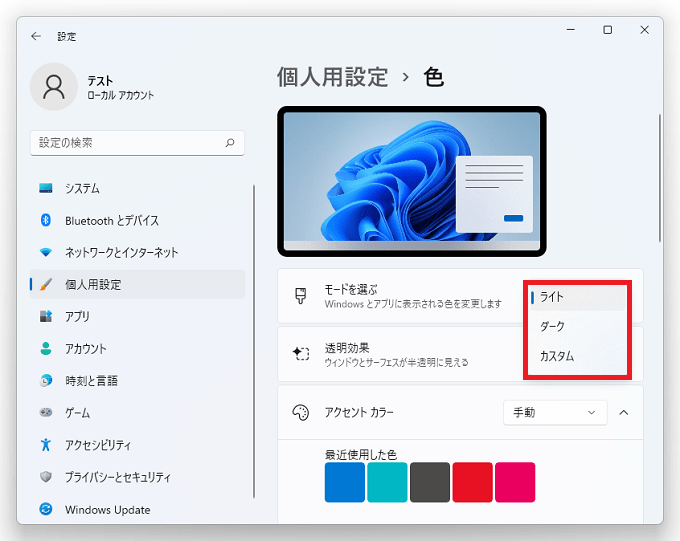Collapse the アクセント カラー section chevron

point(624,412)
